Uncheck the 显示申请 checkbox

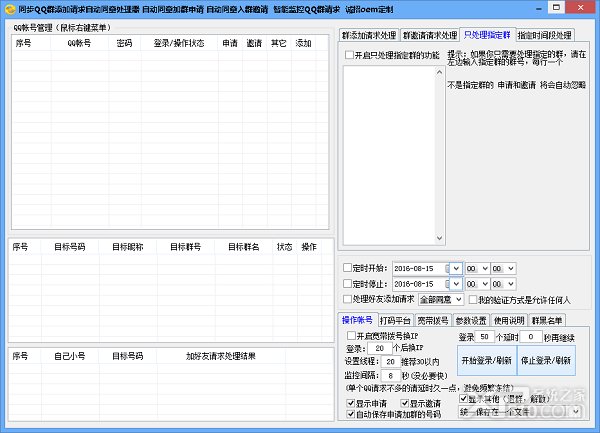[x=351, y=403]
